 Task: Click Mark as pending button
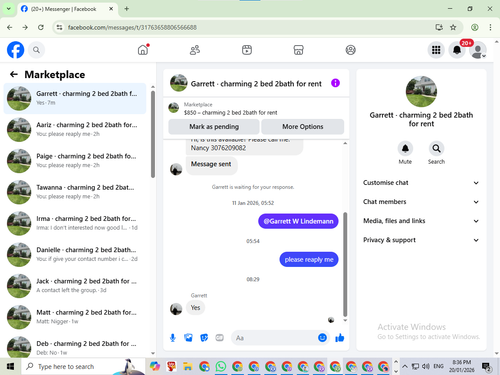pos(214,127)
